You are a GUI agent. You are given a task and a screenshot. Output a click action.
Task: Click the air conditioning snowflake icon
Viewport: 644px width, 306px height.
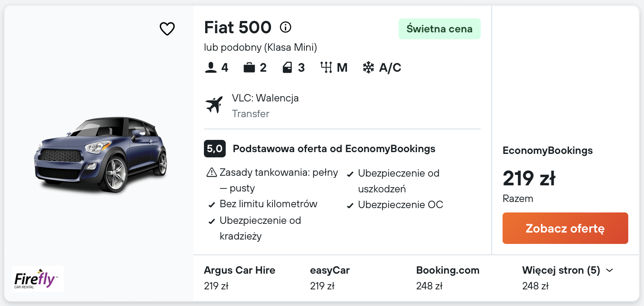click(x=368, y=68)
